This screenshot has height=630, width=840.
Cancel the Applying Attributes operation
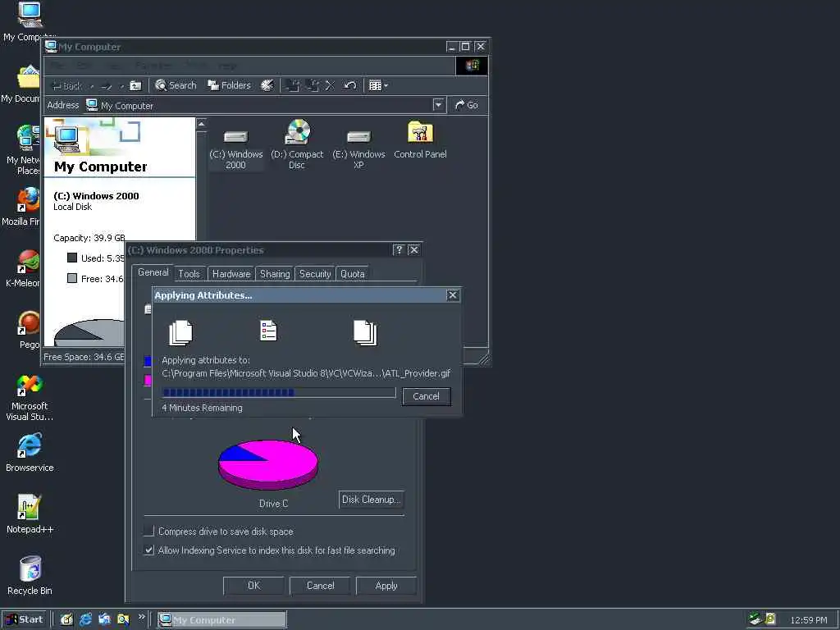[x=427, y=396]
